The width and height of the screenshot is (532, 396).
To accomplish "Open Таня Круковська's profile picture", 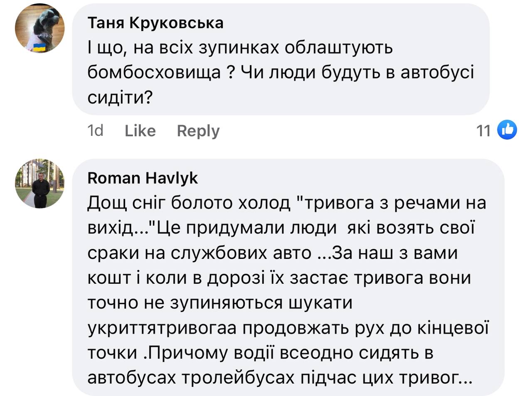I will coord(40,28).
